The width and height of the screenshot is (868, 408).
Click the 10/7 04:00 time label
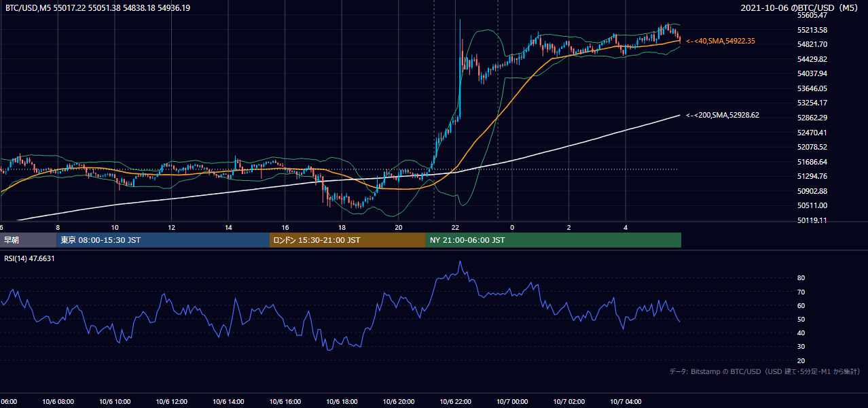coord(625,402)
